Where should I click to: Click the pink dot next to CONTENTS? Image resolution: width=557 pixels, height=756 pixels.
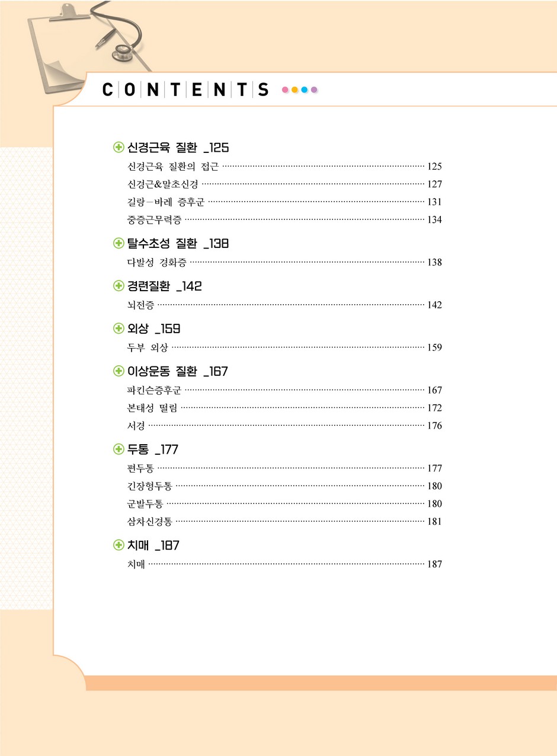[285, 90]
